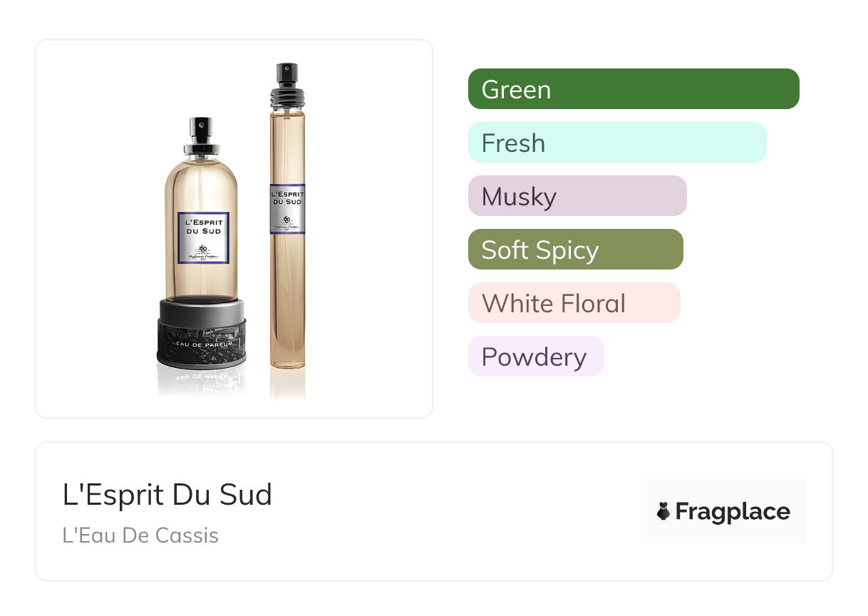
Task: Choose the Powdery accord tag
Action: click(536, 356)
